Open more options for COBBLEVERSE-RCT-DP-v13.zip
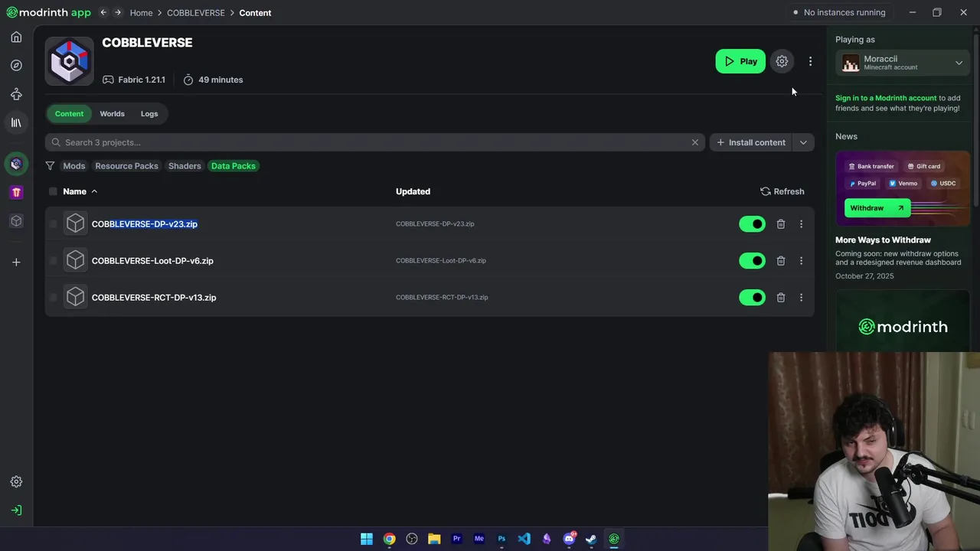The image size is (980, 551). click(x=801, y=298)
